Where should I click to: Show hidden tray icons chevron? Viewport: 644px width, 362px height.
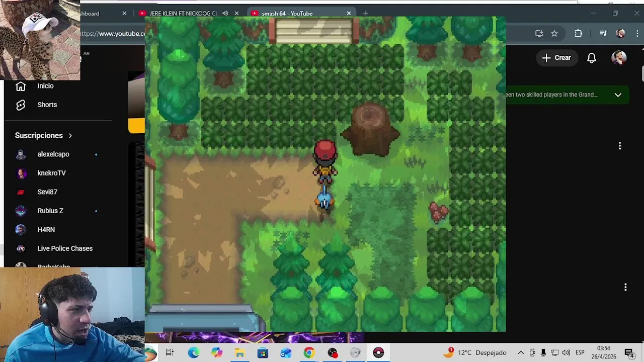point(521,353)
